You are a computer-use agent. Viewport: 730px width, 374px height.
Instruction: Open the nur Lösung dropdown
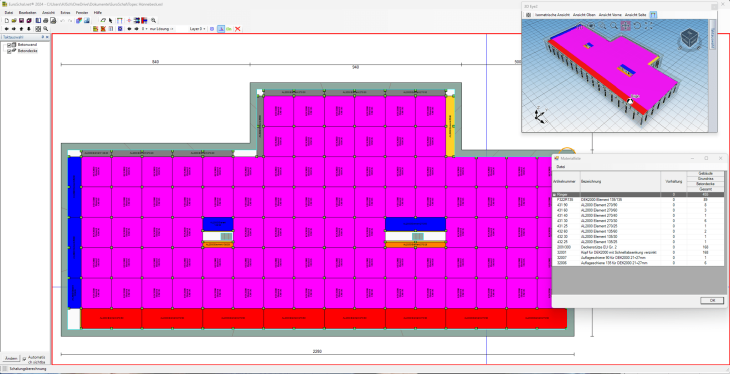pos(161,29)
